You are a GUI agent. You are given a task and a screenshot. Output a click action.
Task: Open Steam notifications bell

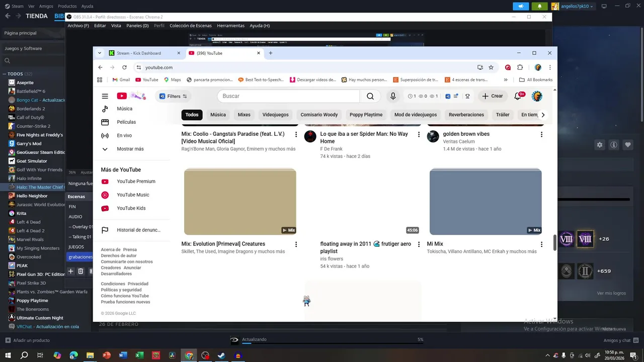[540, 6]
